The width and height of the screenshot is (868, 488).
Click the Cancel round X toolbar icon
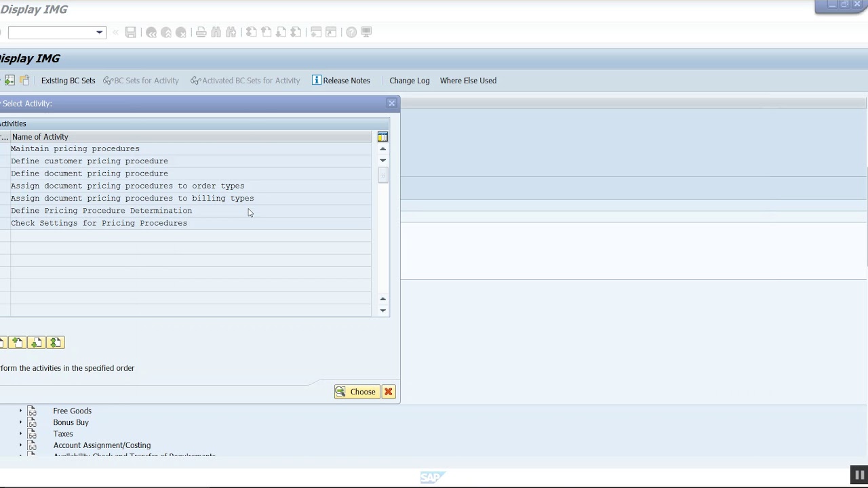[x=181, y=33]
